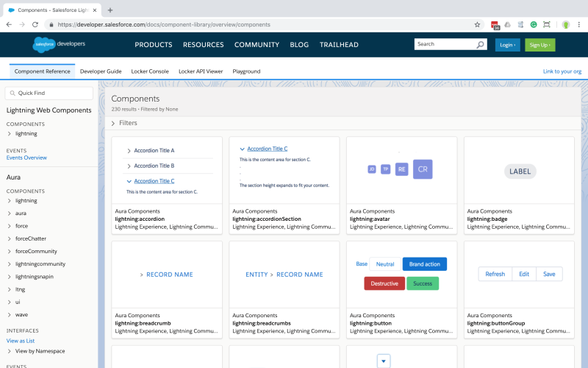This screenshot has height=368, width=588.
Task: Click the browser forward arrow
Action: 22,24
